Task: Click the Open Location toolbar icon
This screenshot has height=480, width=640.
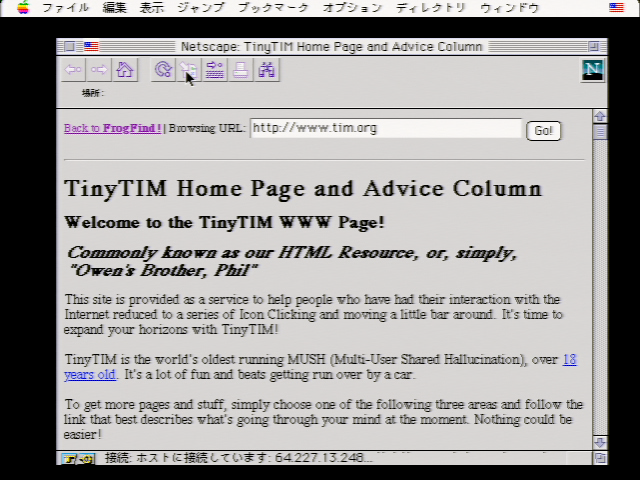Action: [215, 70]
